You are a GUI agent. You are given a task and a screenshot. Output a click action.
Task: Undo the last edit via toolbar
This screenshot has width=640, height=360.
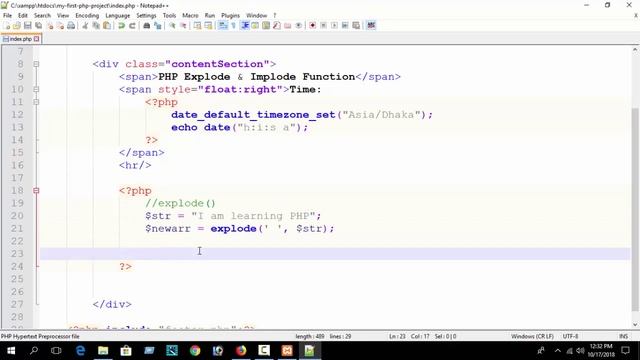[x=121, y=26]
